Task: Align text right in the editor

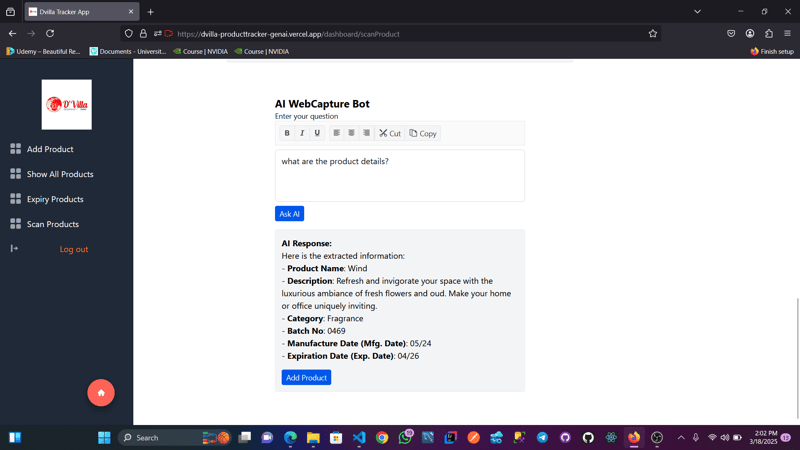Action: 366,133
